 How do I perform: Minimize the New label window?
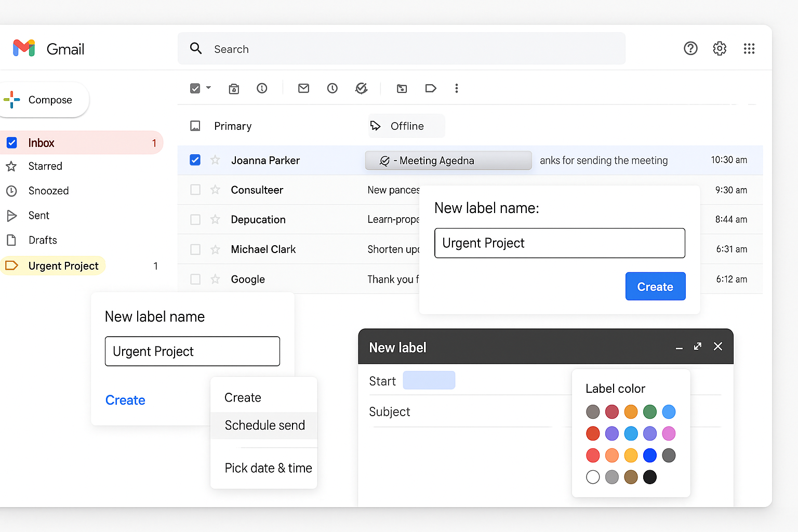tap(679, 347)
